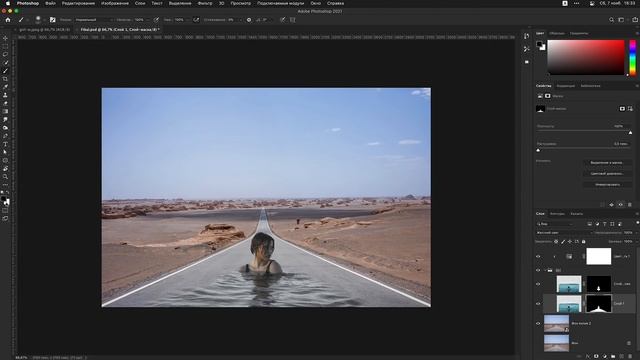
Task: Select the Crop tool
Action: coord(5,79)
